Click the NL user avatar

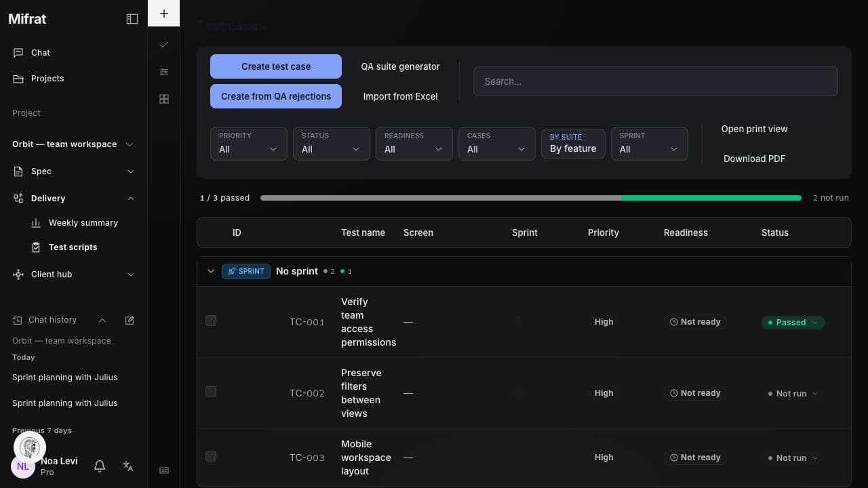click(23, 466)
